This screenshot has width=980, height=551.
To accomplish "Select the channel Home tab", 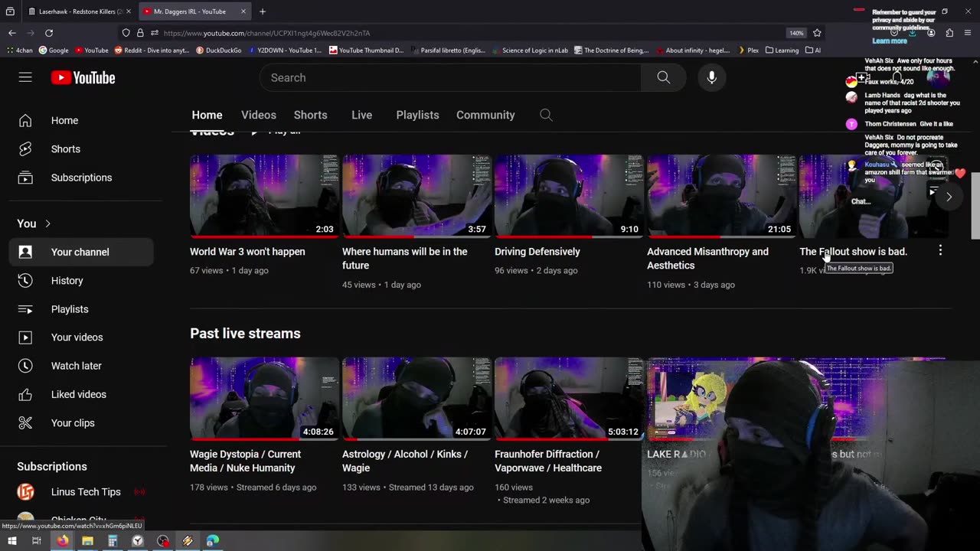I will point(207,115).
